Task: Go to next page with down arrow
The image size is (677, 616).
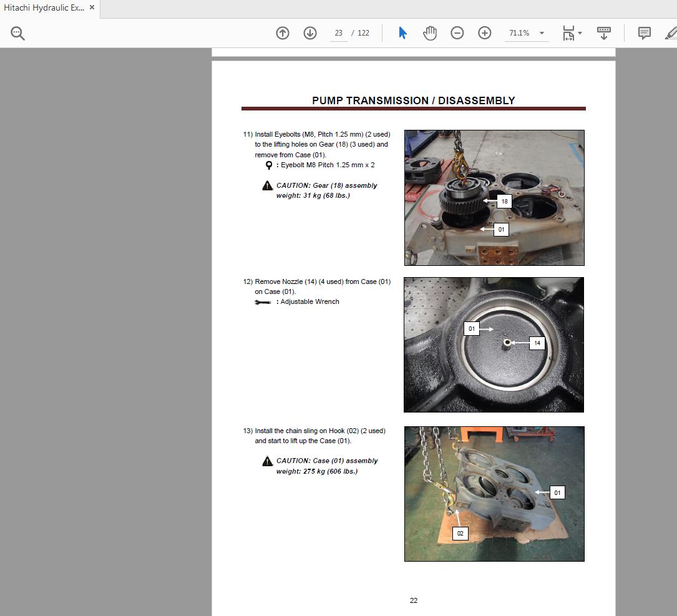Action: click(310, 32)
